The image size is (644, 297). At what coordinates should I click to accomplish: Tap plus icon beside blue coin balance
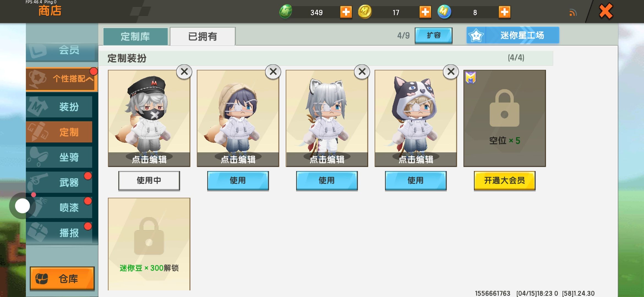tap(504, 12)
